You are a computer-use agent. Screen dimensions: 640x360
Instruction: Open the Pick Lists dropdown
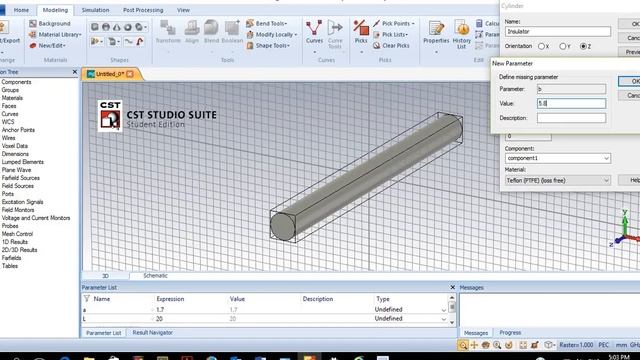(x=391, y=35)
